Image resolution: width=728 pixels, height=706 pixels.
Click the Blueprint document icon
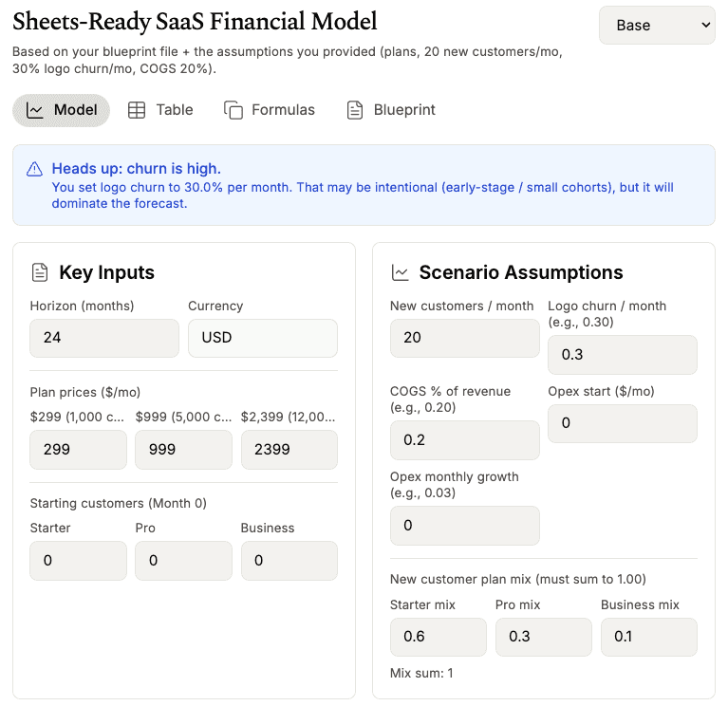coord(355,110)
